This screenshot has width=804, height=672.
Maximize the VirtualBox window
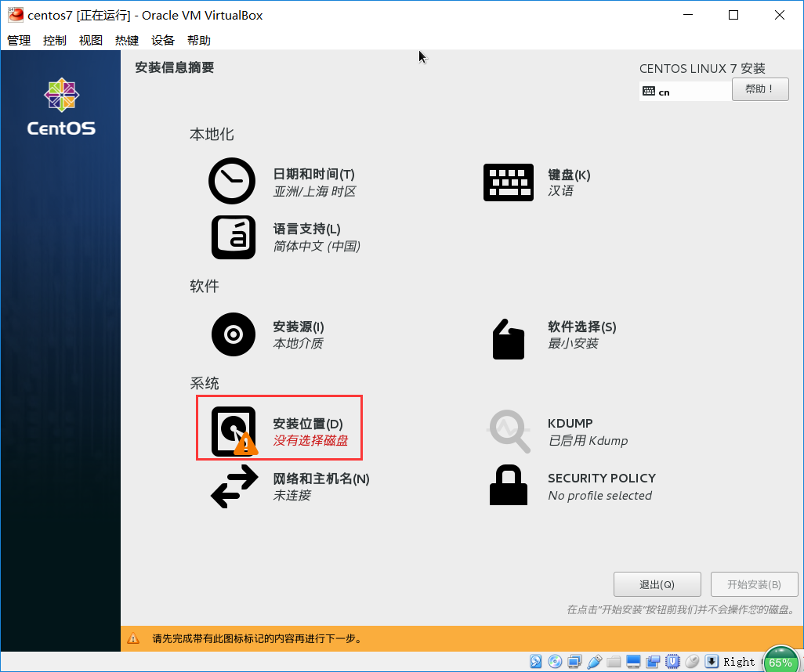coord(733,15)
